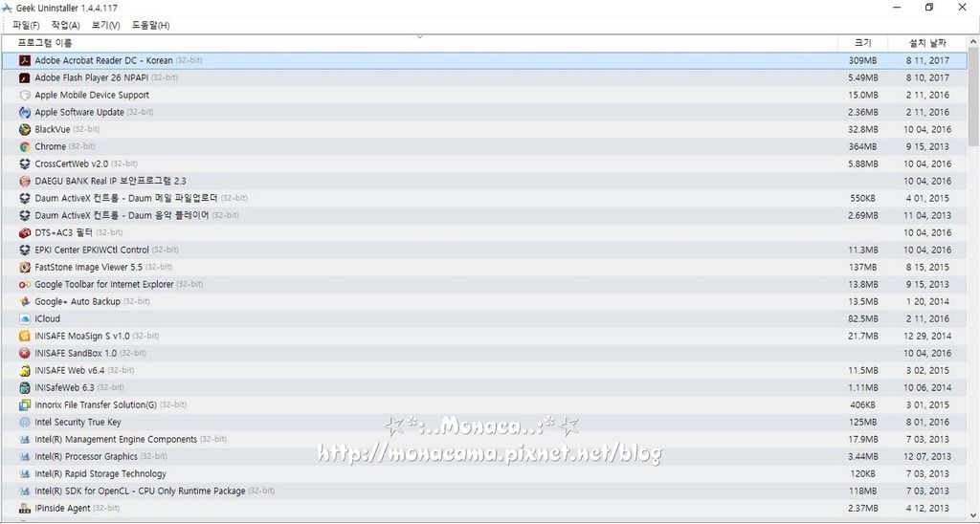This screenshot has width=980, height=524.
Task: Click the INISafeWeb 6.3 icon
Action: tap(24, 388)
